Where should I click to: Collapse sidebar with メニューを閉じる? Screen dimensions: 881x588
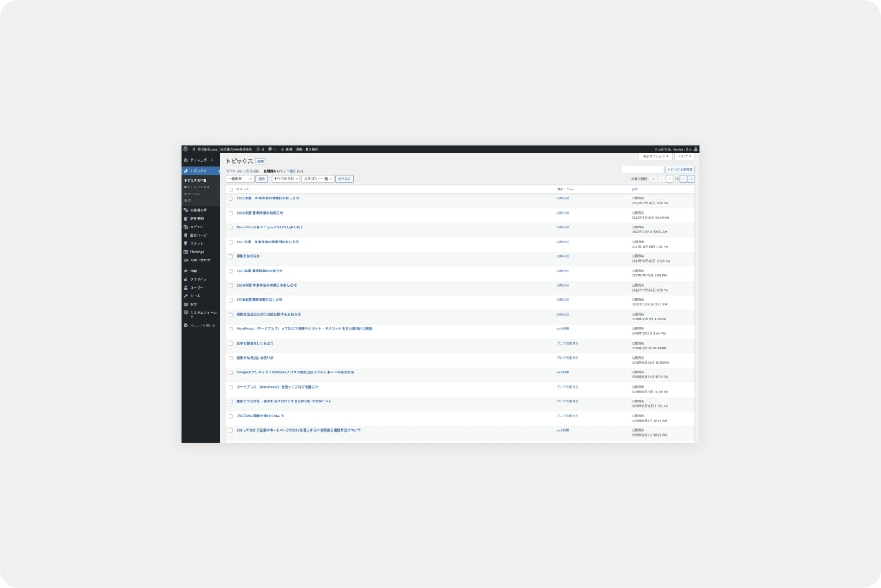202,325
